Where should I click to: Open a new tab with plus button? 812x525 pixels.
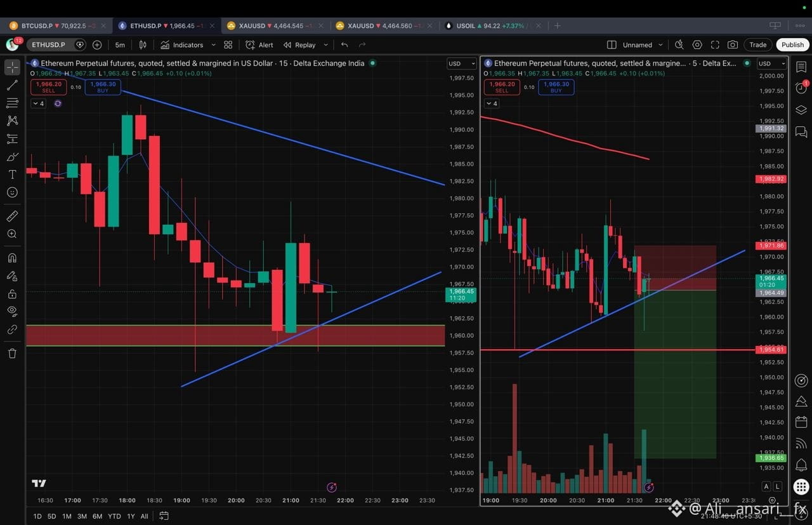pyautogui.click(x=558, y=26)
